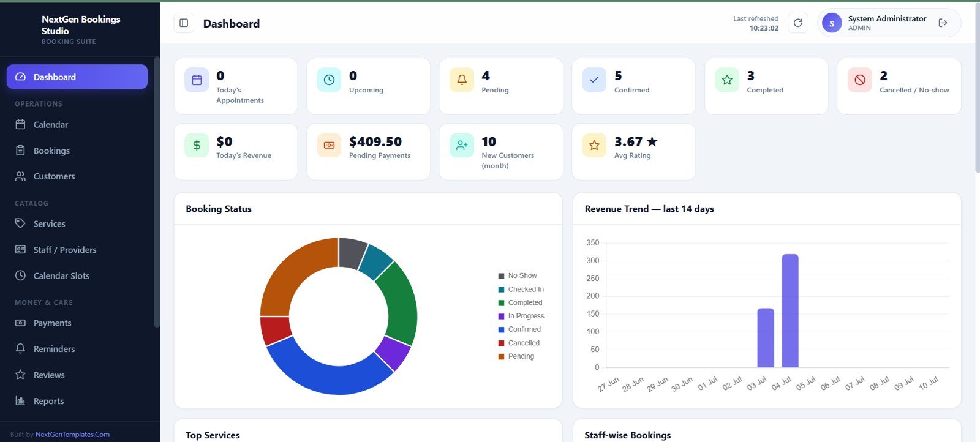The image size is (980, 442).
Task: Open Staff / Providers page
Action: 77,250
